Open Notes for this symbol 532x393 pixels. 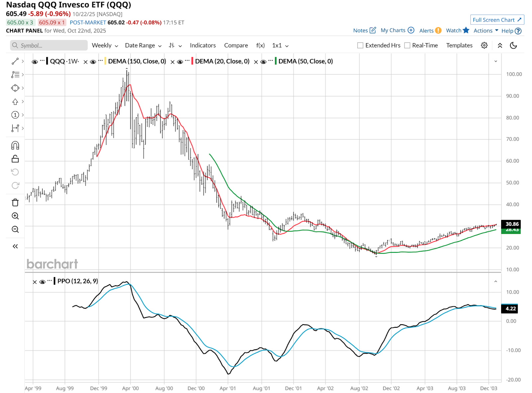tap(364, 31)
